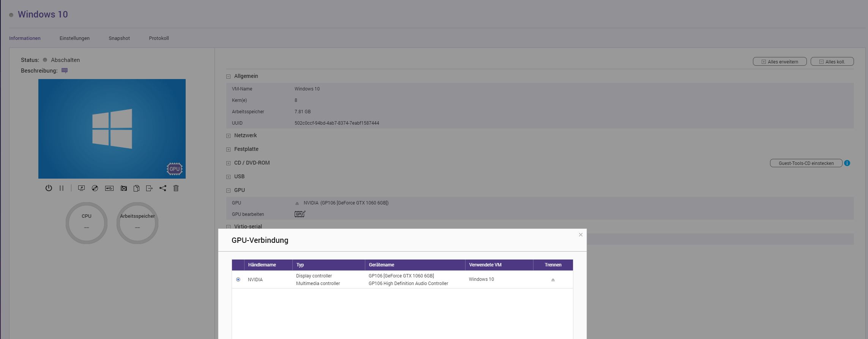The width and height of the screenshot is (868, 339).
Task: Click the NVIDIA vendor name in dialog
Action: tap(255, 280)
